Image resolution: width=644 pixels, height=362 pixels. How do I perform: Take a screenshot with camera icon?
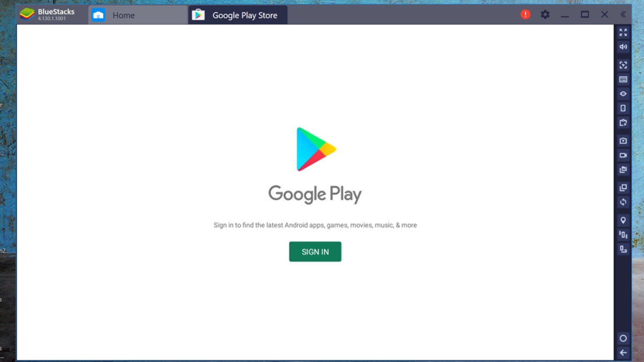click(623, 141)
